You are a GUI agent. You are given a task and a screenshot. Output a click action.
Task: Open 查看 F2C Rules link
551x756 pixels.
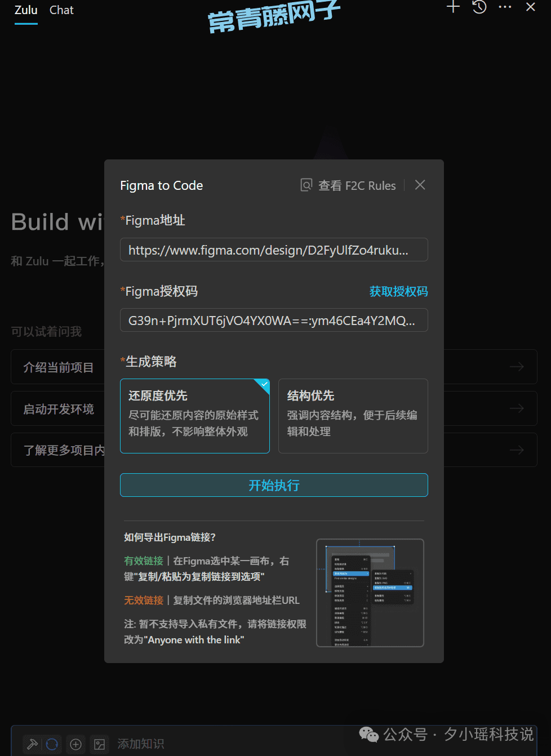tap(357, 185)
